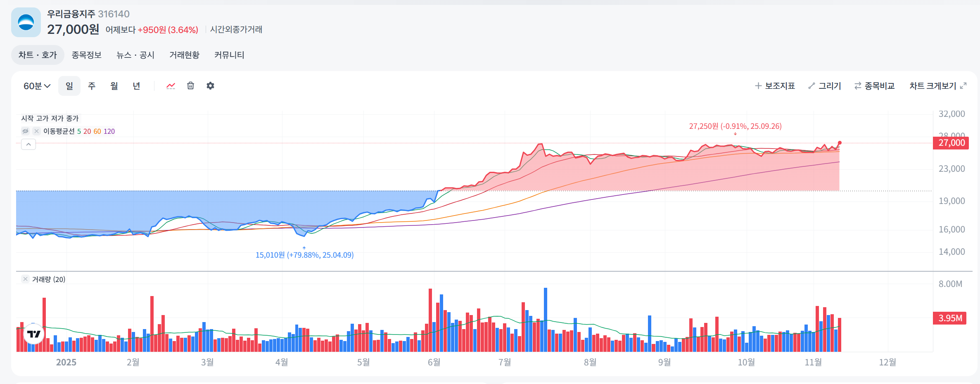Screen dimensions: 980x384
Task: Click the 시간외종가거래 label
Action: (236, 29)
